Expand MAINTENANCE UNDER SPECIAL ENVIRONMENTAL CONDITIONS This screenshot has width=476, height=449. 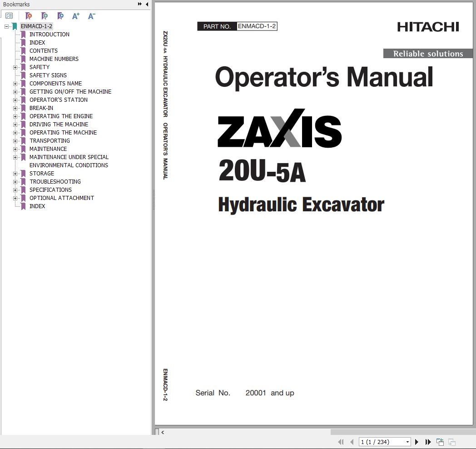click(15, 158)
